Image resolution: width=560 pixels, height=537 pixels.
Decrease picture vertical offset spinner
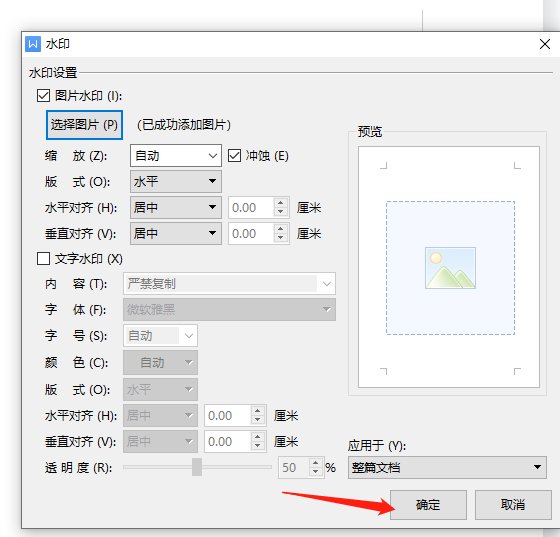281,238
